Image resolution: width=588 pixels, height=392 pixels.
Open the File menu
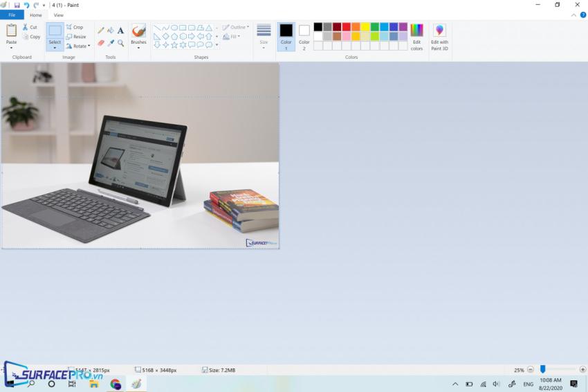point(12,15)
